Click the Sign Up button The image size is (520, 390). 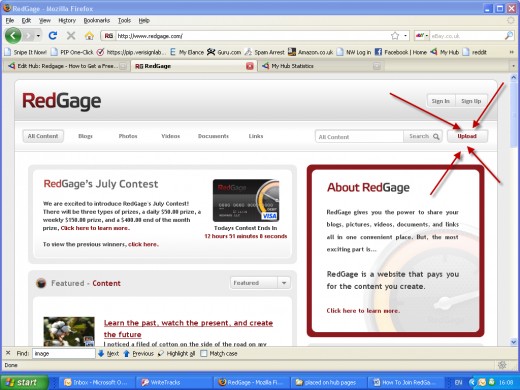[x=471, y=101]
